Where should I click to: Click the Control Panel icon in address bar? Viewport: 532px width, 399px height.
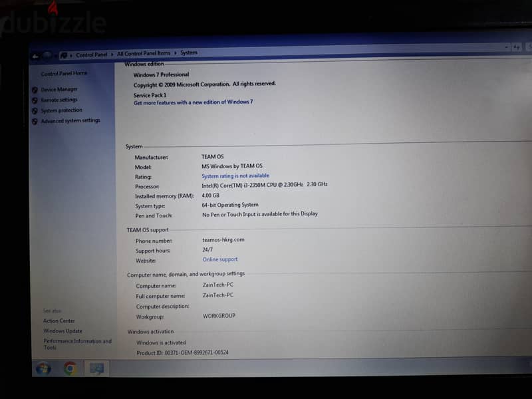coord(63,55)
